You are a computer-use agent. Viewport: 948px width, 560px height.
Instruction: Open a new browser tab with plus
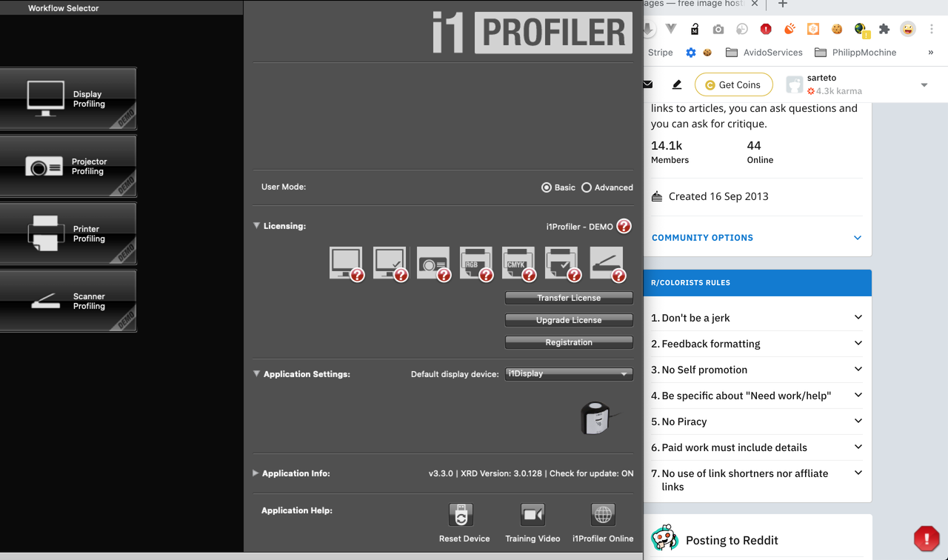(782, 4)
